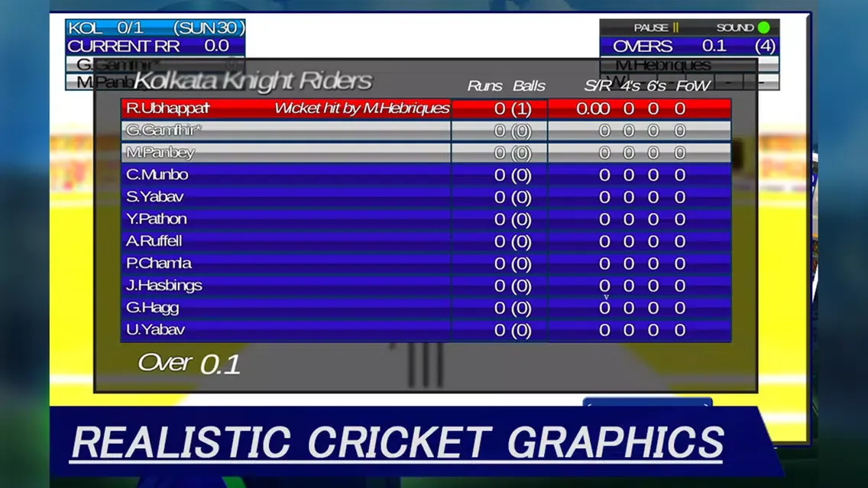The height and width of the screenshot is (488, 868).
Task: Click R.Ubhappat's 0.00 strike rate value
Action: point(593,108)
